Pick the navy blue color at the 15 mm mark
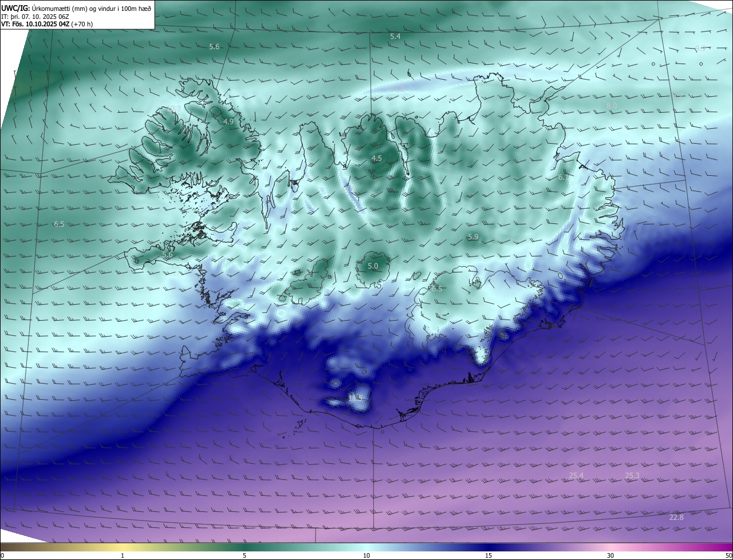 click(488, 547)
